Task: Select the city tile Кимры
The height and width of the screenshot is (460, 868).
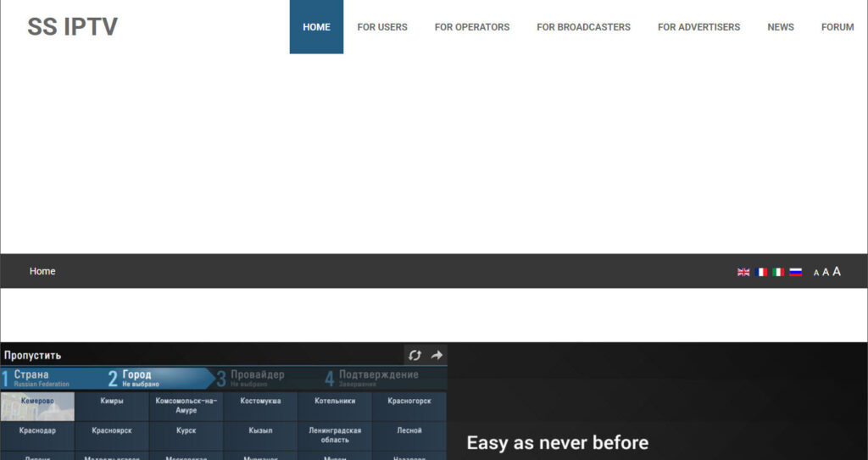Action: click(112, 407)
